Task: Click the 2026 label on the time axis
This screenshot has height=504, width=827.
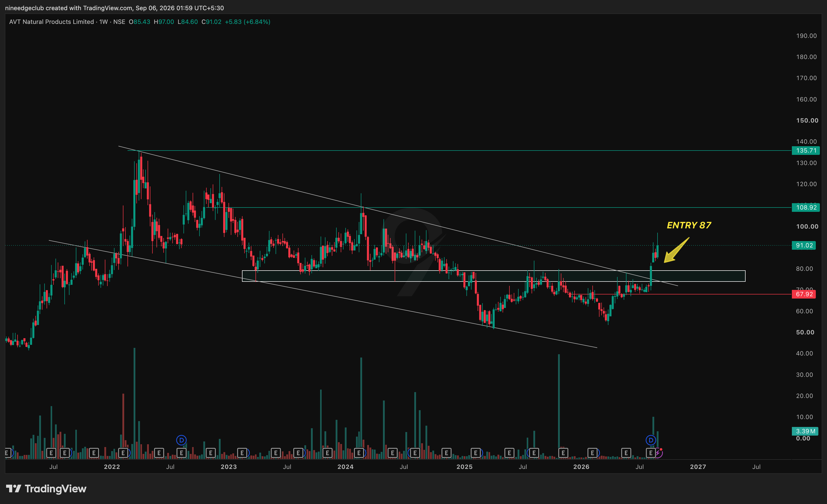Action: click(581, 467)
